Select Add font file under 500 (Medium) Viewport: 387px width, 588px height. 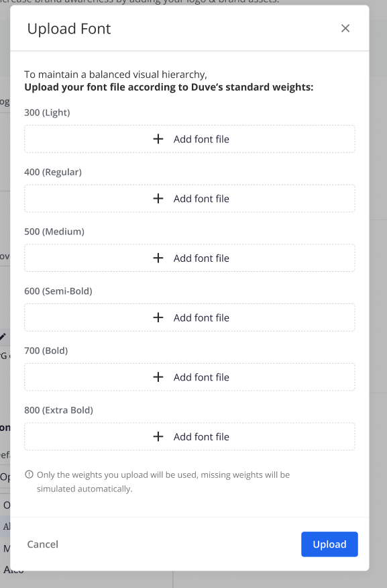(x=200, y=258)
